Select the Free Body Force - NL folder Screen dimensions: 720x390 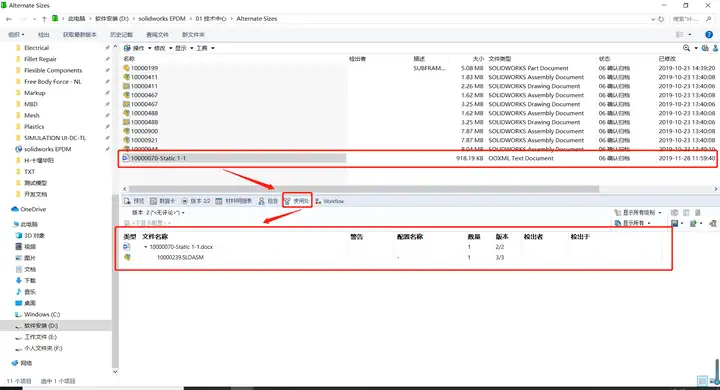[52, 82]
